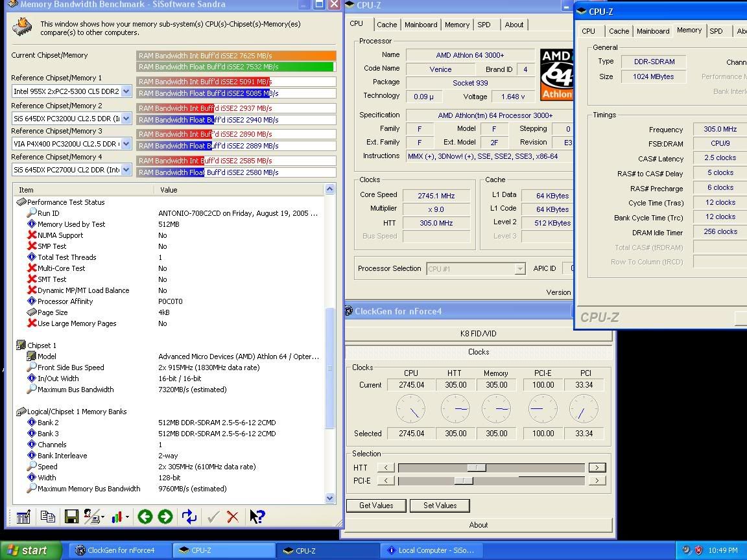The width and height of the screenshot is (747, 560).
Task: Open the Reference Chipset/Memory 4 dropdown
Action: pos(126,170)
